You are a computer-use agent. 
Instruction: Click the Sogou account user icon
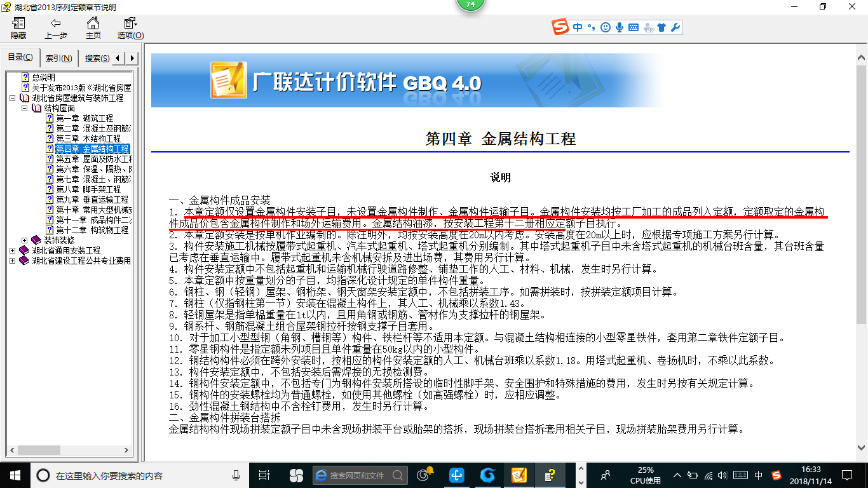tap(648, 27)
